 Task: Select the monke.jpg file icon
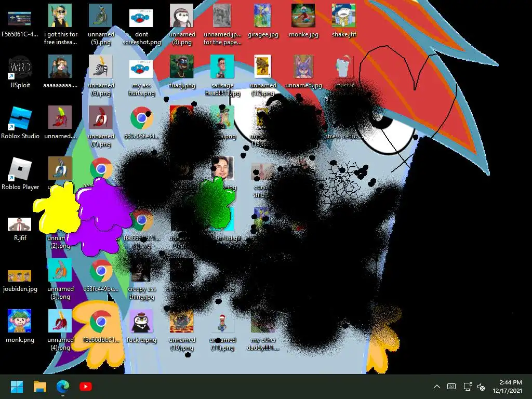(303, 21)
